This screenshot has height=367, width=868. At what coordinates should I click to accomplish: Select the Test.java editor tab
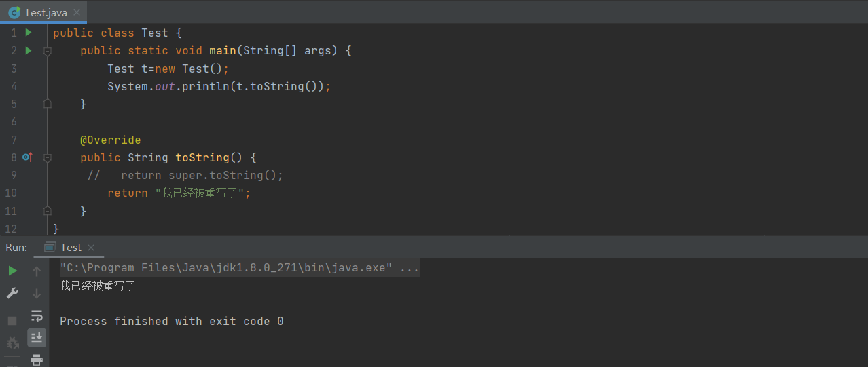point(43,12)
